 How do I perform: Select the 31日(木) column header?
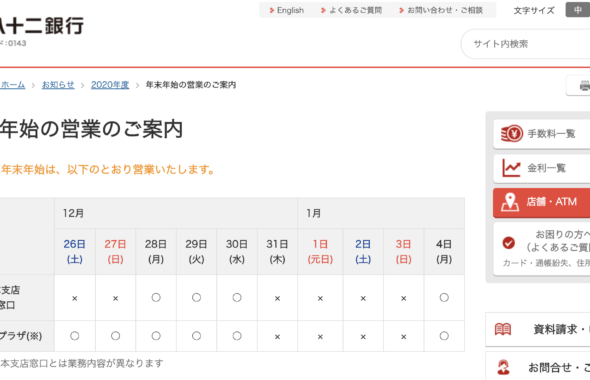coord(277,252)
